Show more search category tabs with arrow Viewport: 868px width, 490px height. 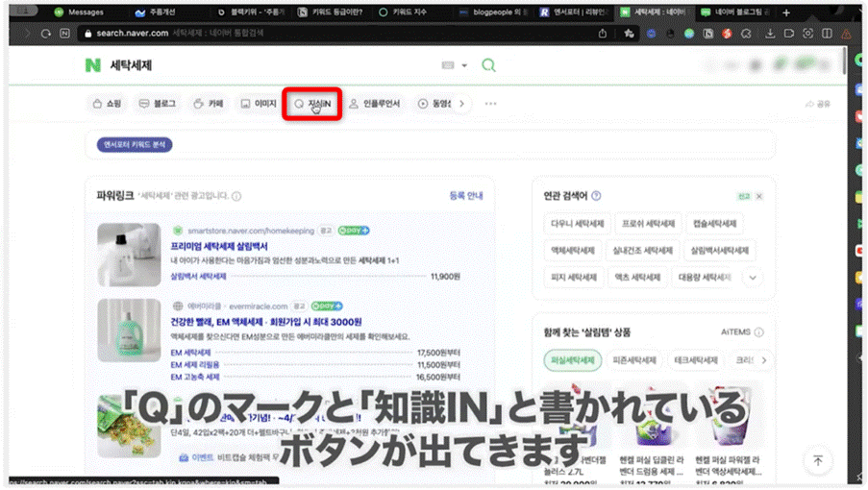[461, 104]
